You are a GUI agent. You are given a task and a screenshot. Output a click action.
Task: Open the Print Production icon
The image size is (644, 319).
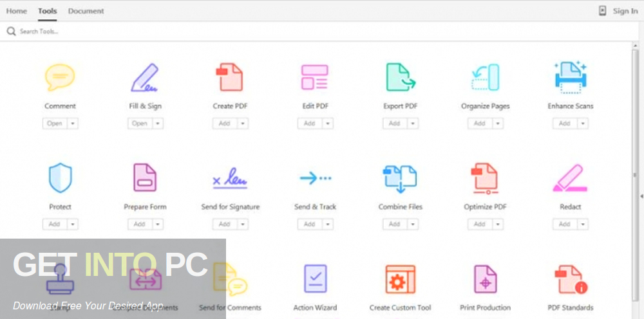tap(485, 279)
